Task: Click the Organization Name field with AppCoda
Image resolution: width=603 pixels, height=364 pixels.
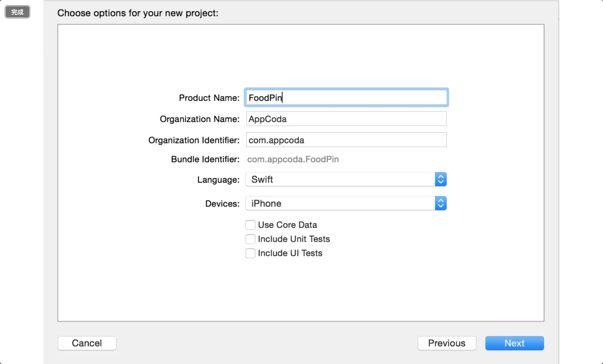Action: pos(346,119)
